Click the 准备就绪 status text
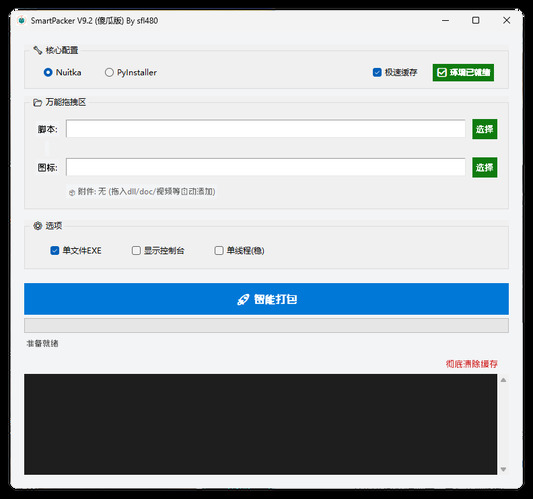Screen dimensions: 533x499 (42, 343)
